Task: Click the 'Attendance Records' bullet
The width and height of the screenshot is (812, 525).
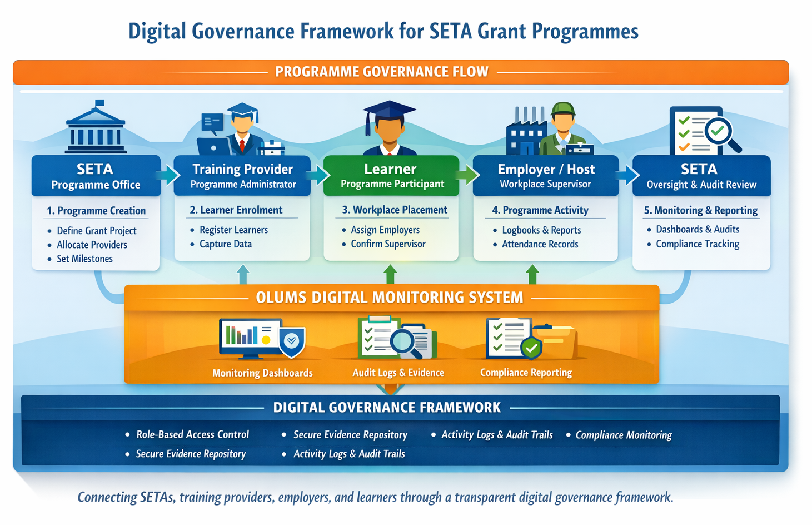Action: (x=540, y=244)
